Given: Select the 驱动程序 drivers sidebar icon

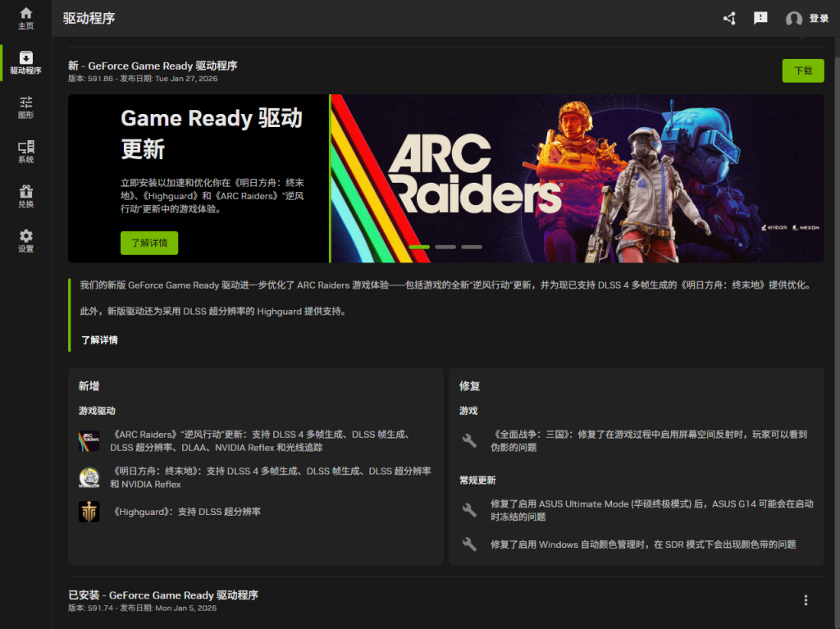Looking at the screenshot, I should (25, 62).
